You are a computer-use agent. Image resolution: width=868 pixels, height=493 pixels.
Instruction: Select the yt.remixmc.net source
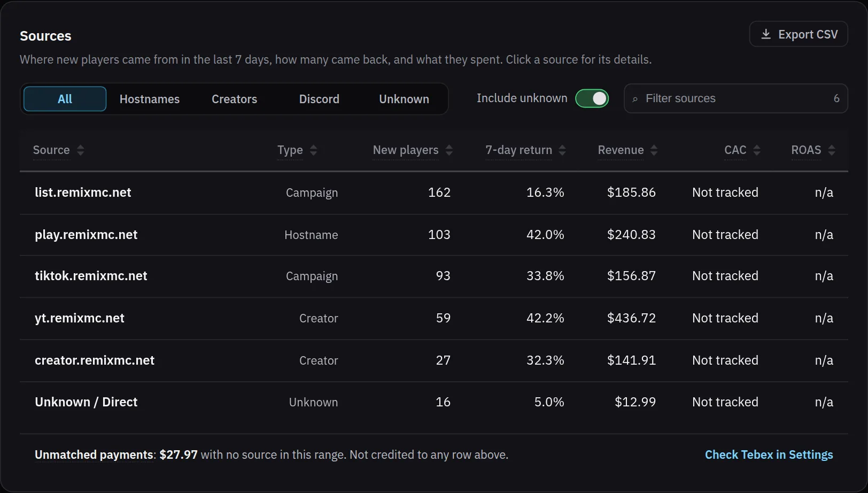coord(434,318)
